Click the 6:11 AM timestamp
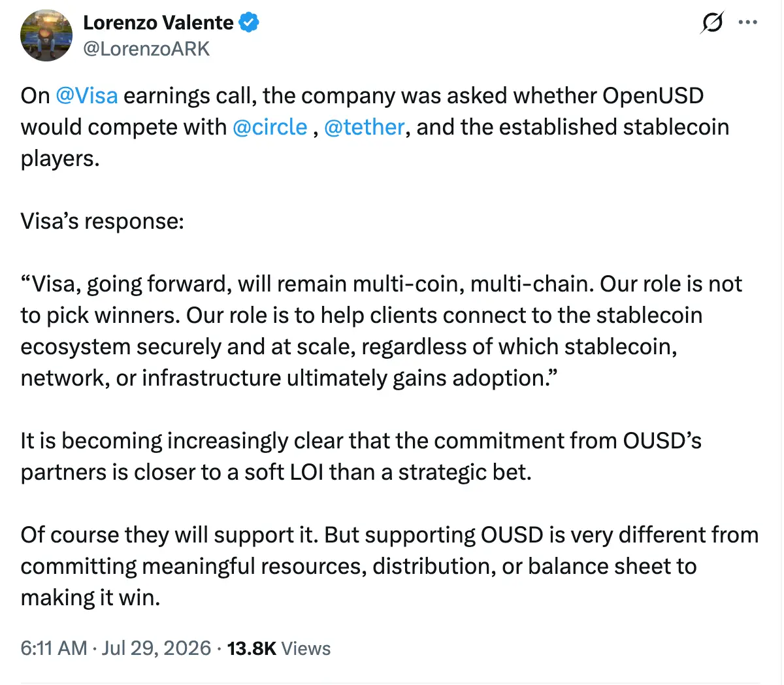Screen dimensions: 784x685 coord(54,648)
